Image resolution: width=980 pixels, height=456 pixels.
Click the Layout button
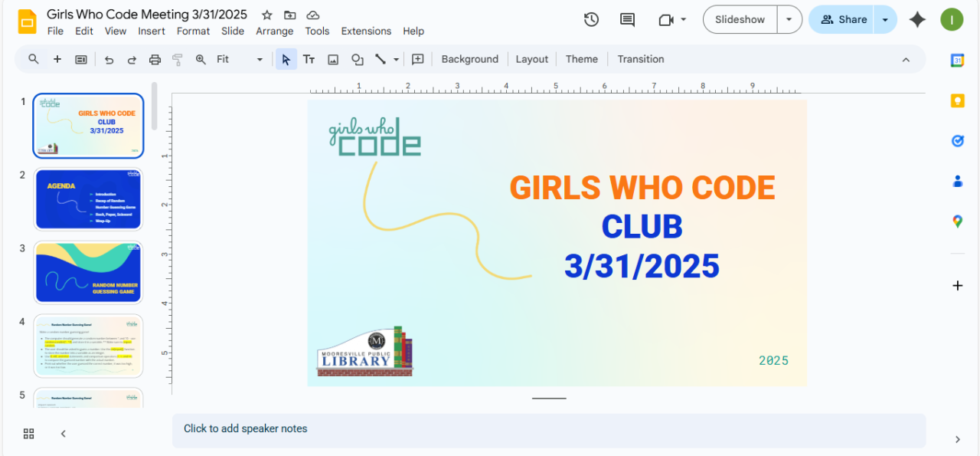(x=532, y=59)
